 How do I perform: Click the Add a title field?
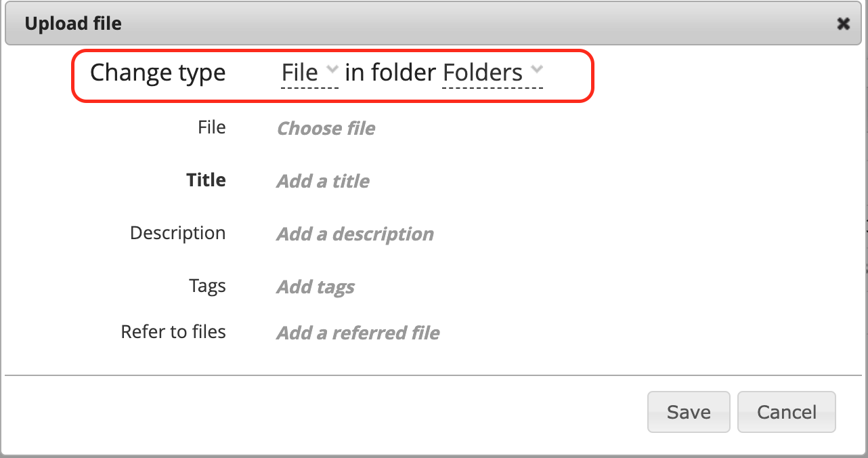pos(323,181)
